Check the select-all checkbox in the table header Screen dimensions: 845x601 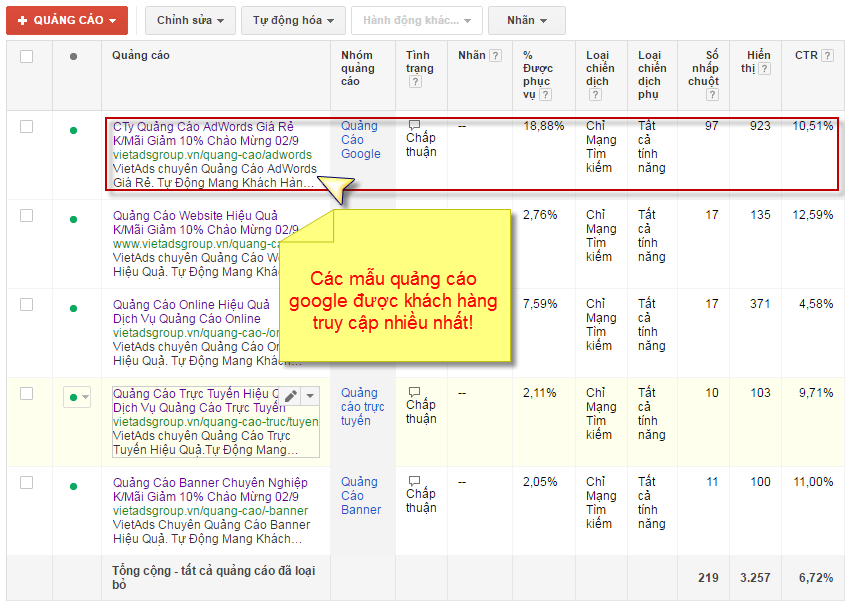click(x=28, y=55)
